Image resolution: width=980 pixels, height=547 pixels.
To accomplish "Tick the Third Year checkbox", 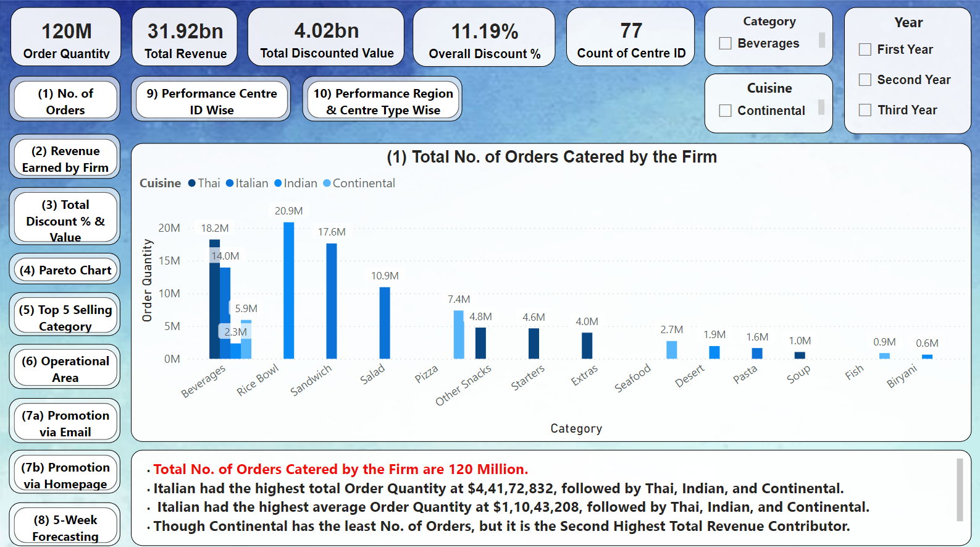I will pos(865,110).
